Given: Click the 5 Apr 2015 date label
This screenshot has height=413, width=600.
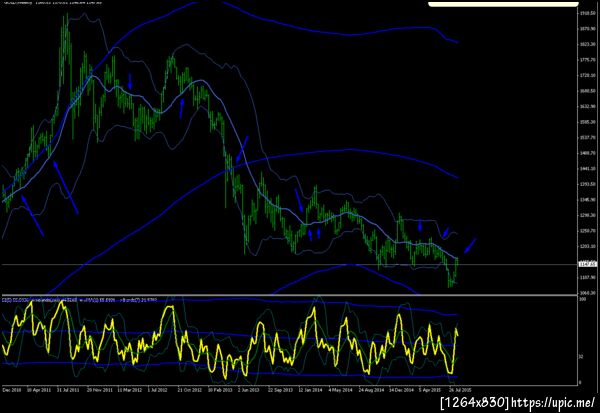Looking at the screenshot, I should tap(430, 390).
